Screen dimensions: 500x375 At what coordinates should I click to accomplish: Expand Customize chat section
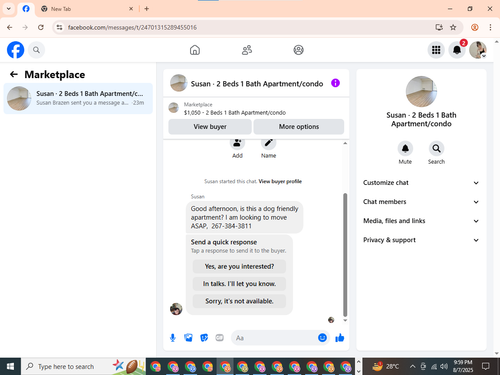421,183
